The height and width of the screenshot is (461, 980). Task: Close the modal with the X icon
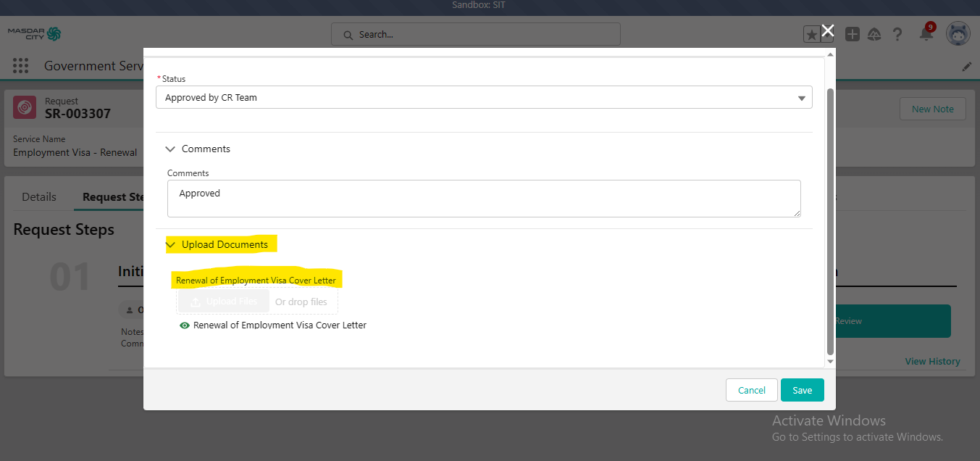[828, 30]
